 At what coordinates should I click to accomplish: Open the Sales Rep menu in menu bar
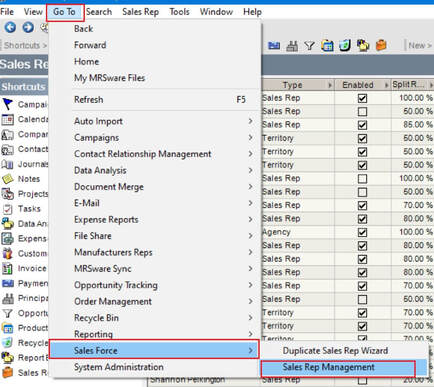click(x=140, y=12)
